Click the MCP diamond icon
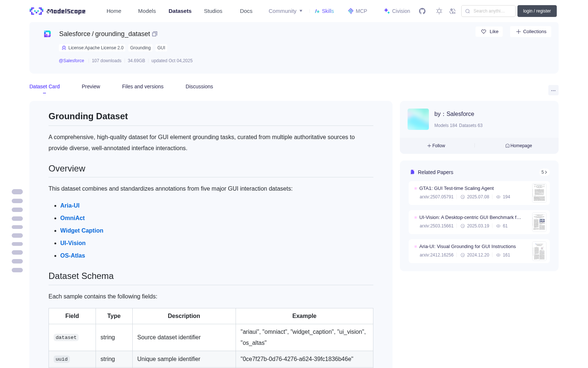This screenshot has height=368, width=588. click(351, 11)
